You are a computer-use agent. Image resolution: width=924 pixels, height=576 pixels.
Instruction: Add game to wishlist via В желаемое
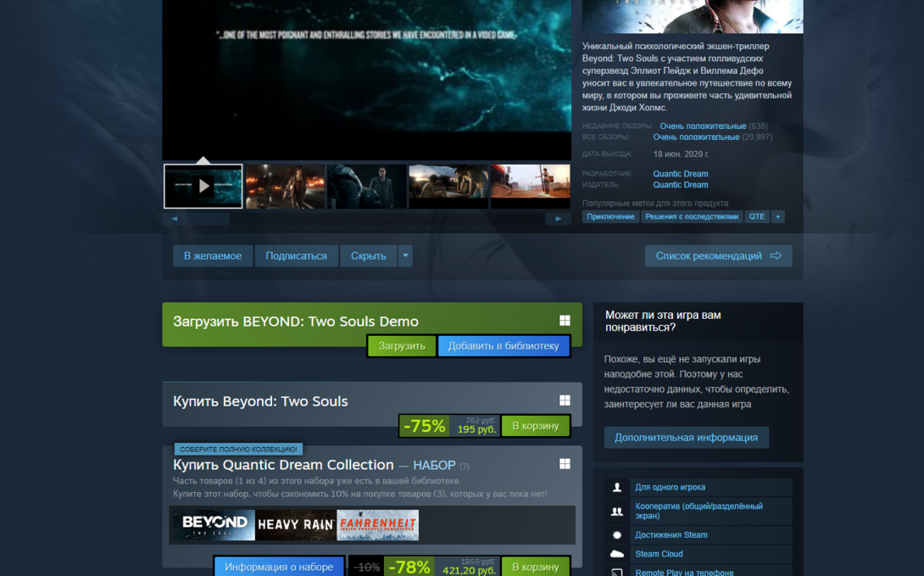pyautogui.click(x=213, y=256)
